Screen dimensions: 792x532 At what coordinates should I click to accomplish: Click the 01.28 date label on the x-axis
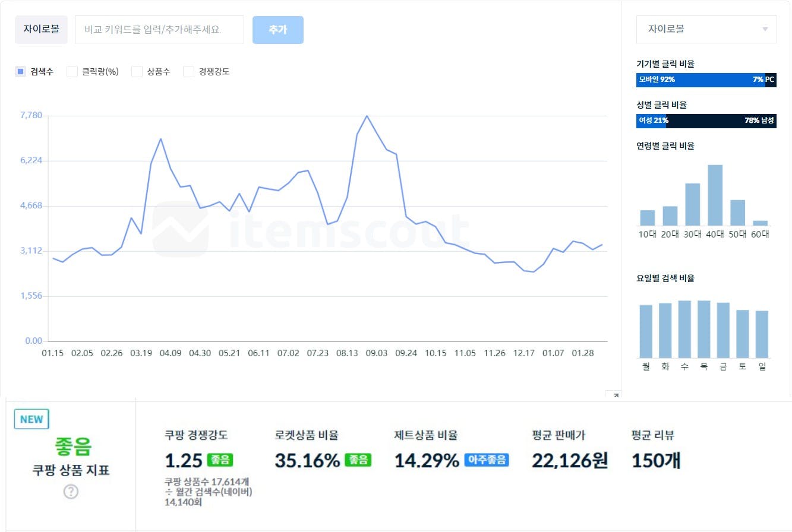tap(582, 353)
